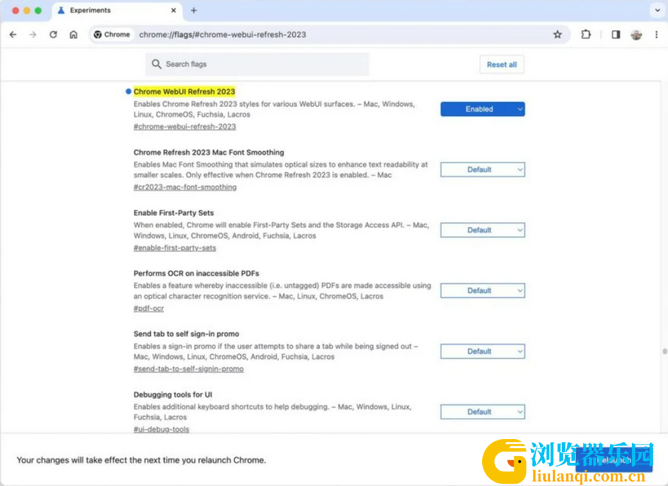This screenshot has height=486, width=668.
Task: Open First-Party Sets Default dropdown
Action: [482, 230]
